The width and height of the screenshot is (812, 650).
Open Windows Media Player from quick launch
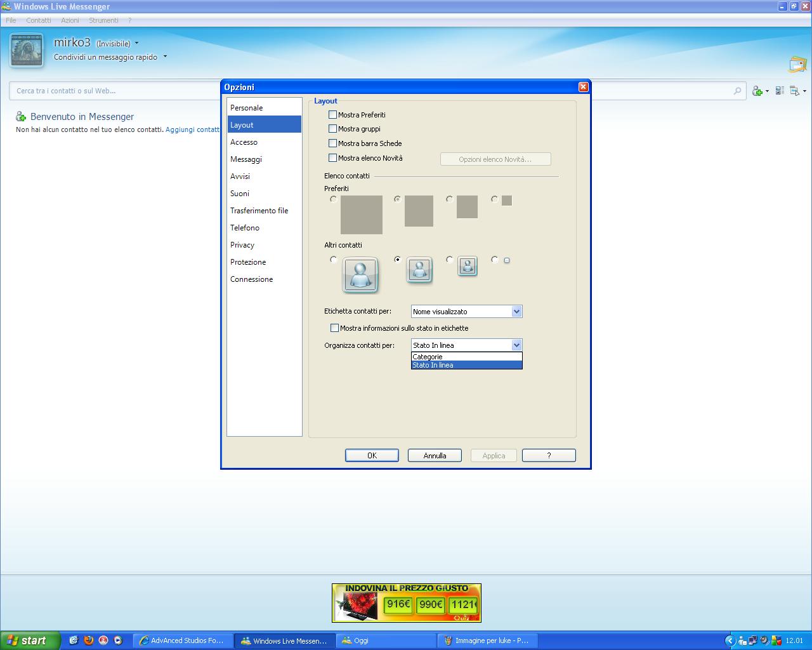click(117, 640)
